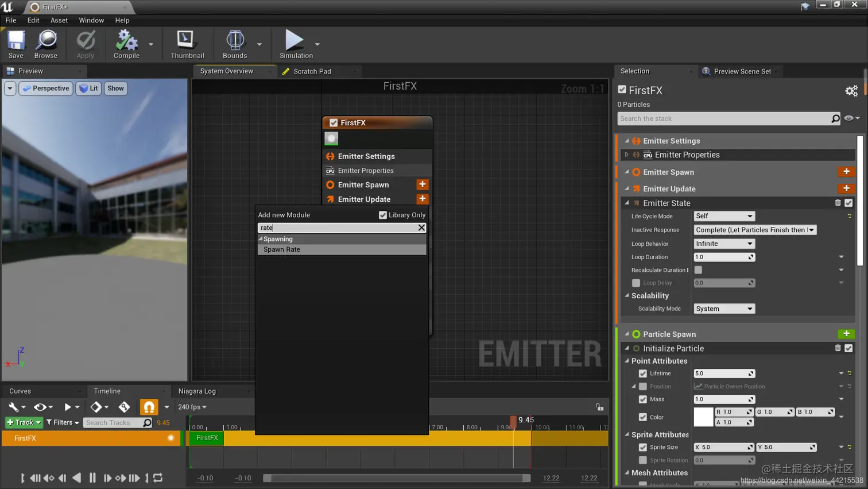Delete the Initialize Particle module
The image size is (868, 489).
tap(838, 348)
